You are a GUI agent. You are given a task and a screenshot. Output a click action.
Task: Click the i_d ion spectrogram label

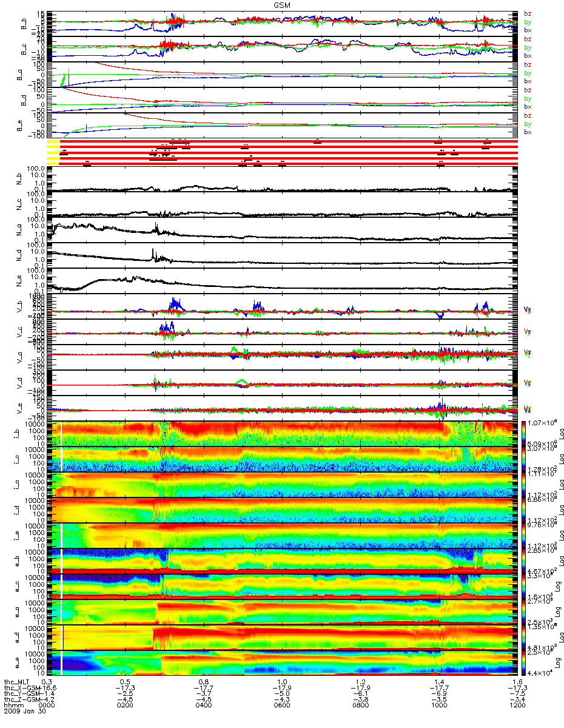click(x=16, y=511)
